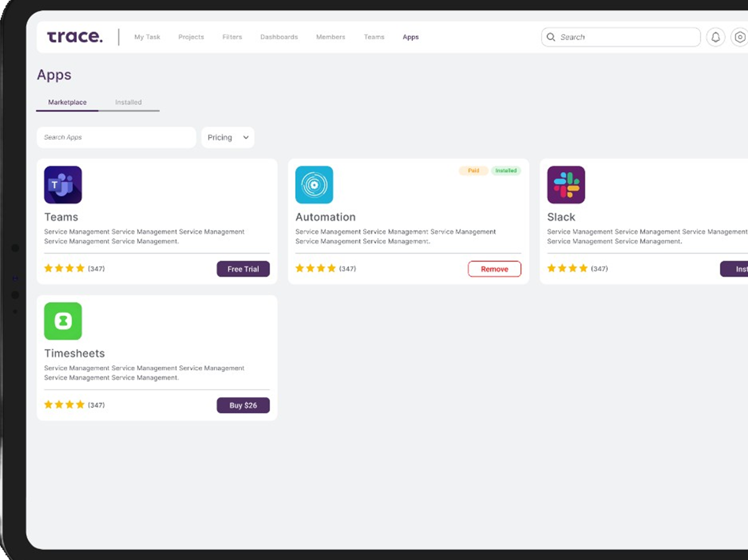Click the star rating on Timesheets card

64,405
